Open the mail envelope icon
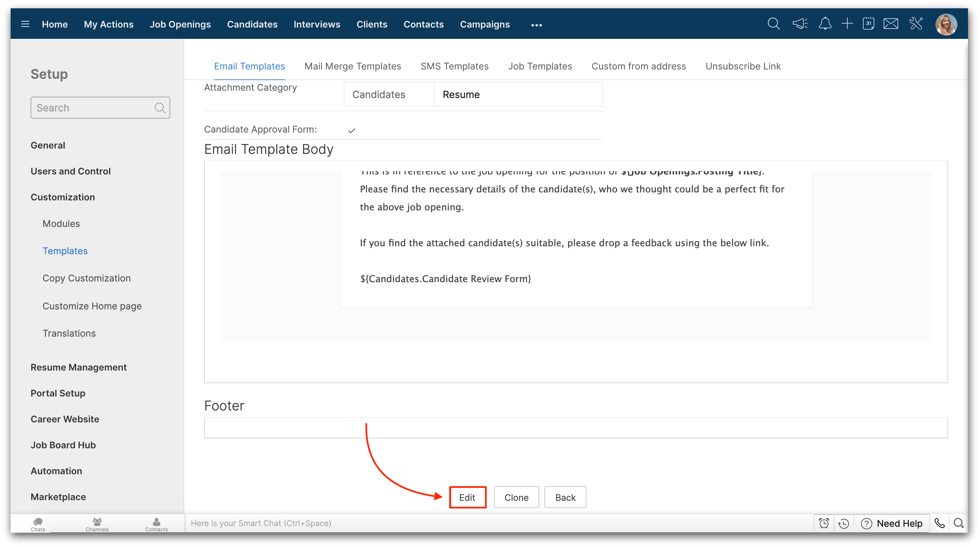 coord(891,24)
